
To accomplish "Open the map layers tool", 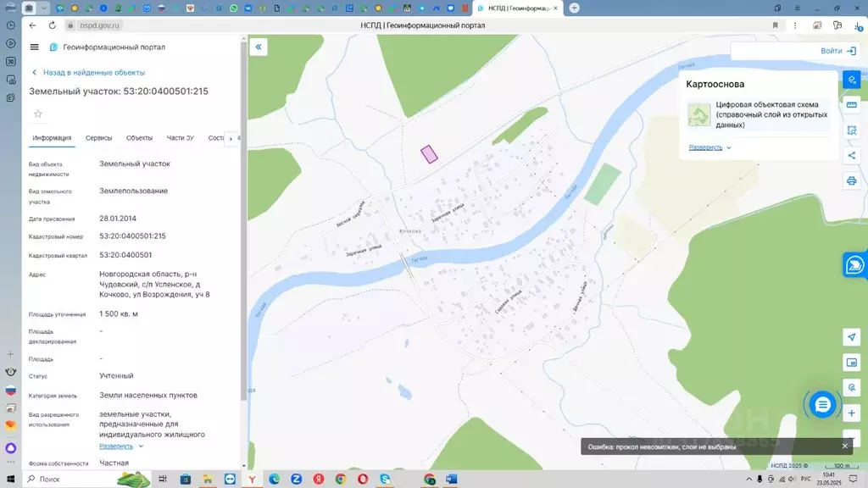I will click(x=852, y=79).
